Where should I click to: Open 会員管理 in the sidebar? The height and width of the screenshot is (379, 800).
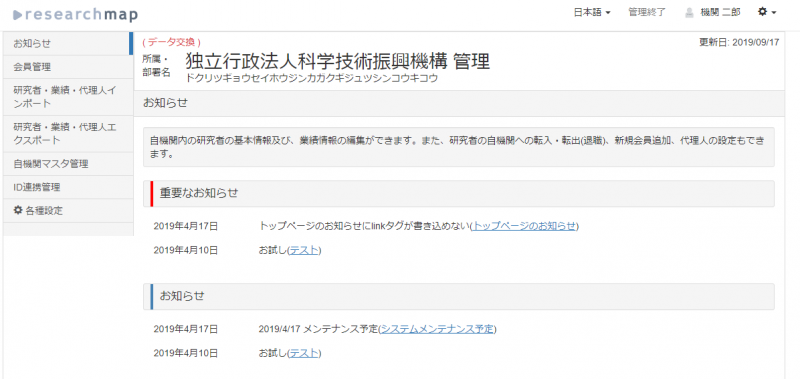pos(68,67)
